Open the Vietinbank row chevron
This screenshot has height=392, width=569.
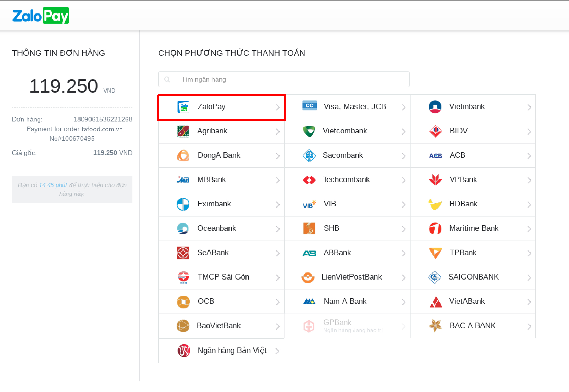click(529, 107)
